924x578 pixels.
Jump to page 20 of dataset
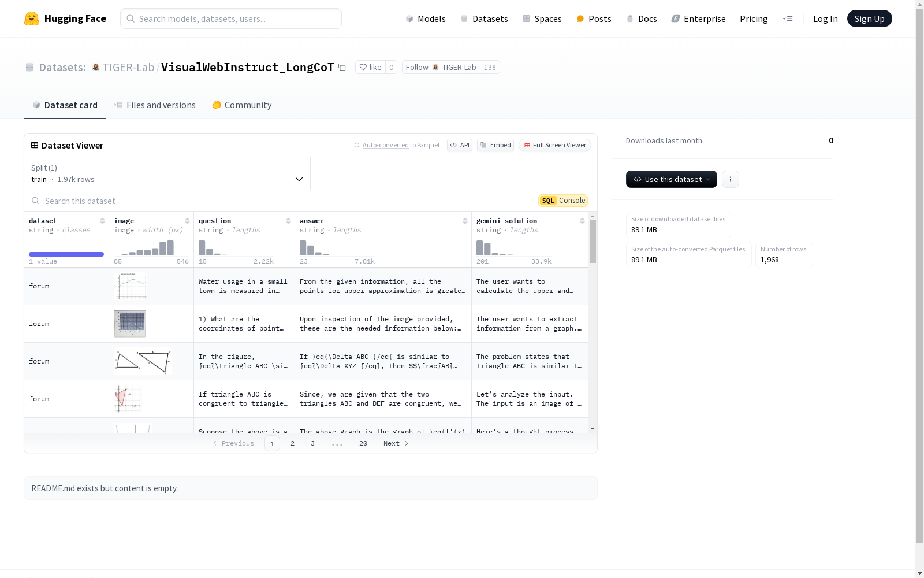pyautogui.click(x=363, y=443)
